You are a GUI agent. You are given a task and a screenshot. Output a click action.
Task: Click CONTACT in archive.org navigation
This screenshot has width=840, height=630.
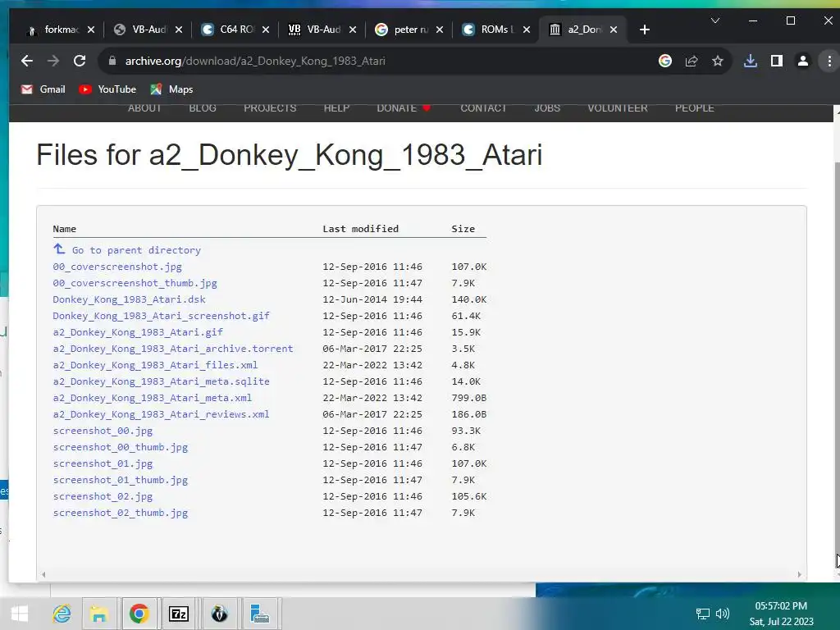coord(484,108)
